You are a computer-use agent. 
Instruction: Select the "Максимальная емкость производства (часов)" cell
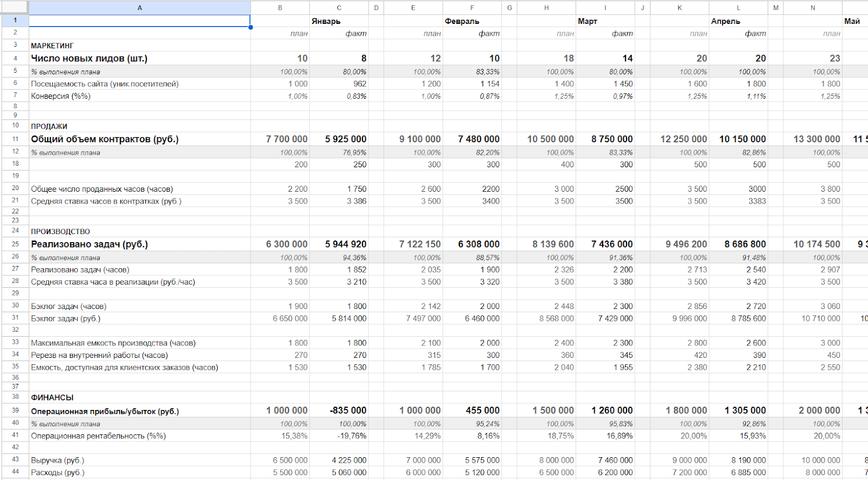139,343
